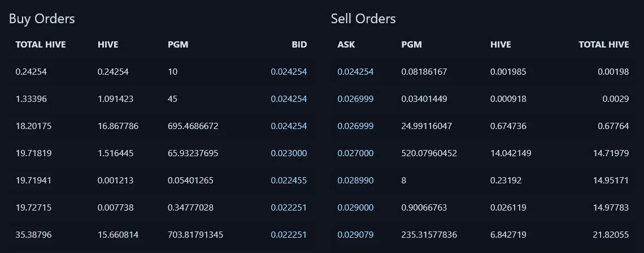Select the buy order of 703.81791345 PGM

click(x=161, y=235)
